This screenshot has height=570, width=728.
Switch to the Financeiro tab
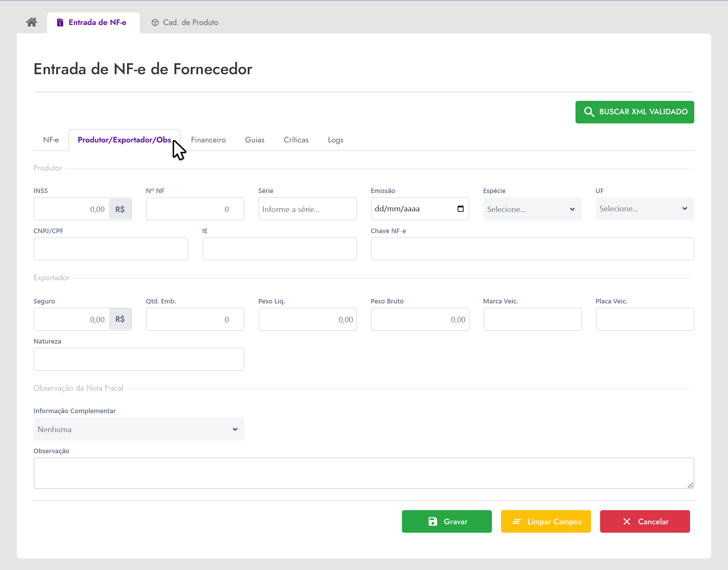[x=208, y=140]
